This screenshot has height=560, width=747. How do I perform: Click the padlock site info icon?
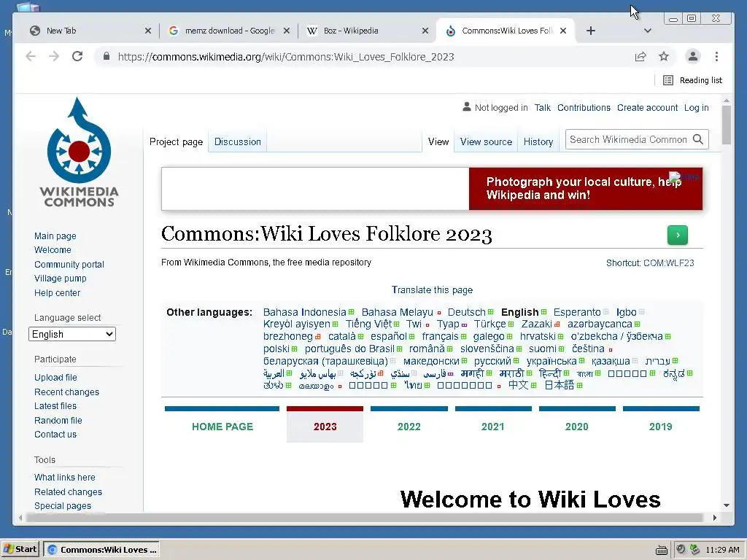click(107, 57)
